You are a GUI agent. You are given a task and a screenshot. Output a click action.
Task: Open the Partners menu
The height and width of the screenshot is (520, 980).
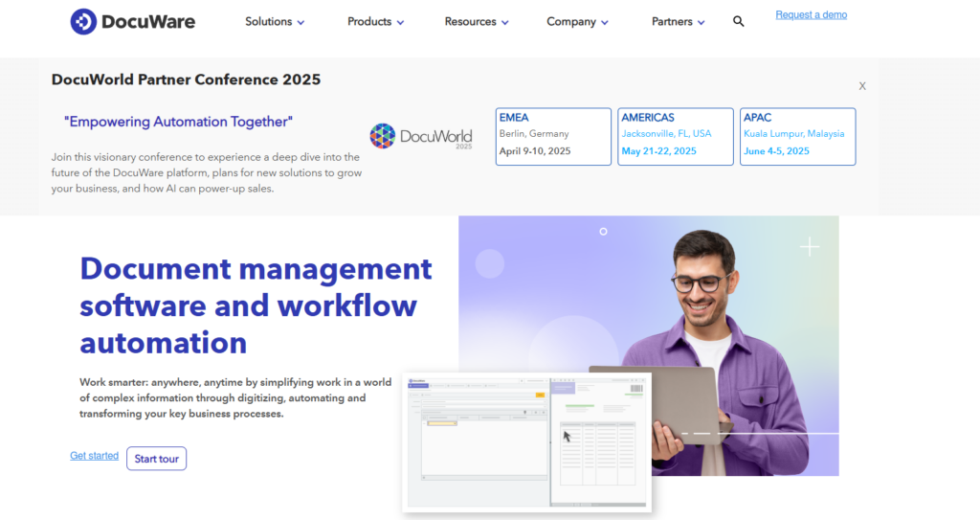(678, 21)
